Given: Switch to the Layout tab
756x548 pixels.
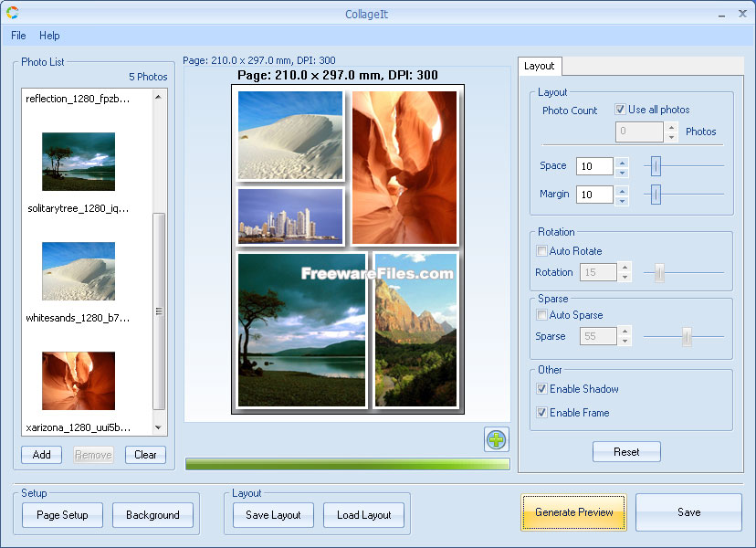Looking at the screenshot, I should [x=540, y=67].
